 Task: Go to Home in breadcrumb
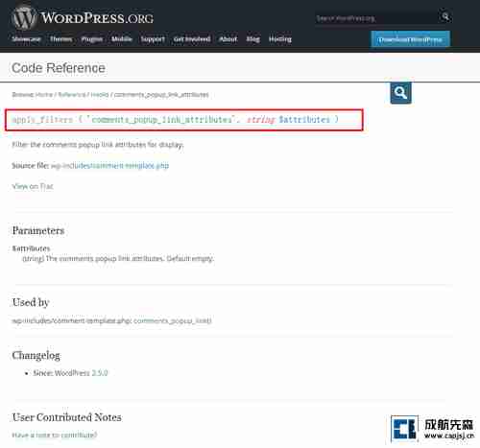pos(44,95)
